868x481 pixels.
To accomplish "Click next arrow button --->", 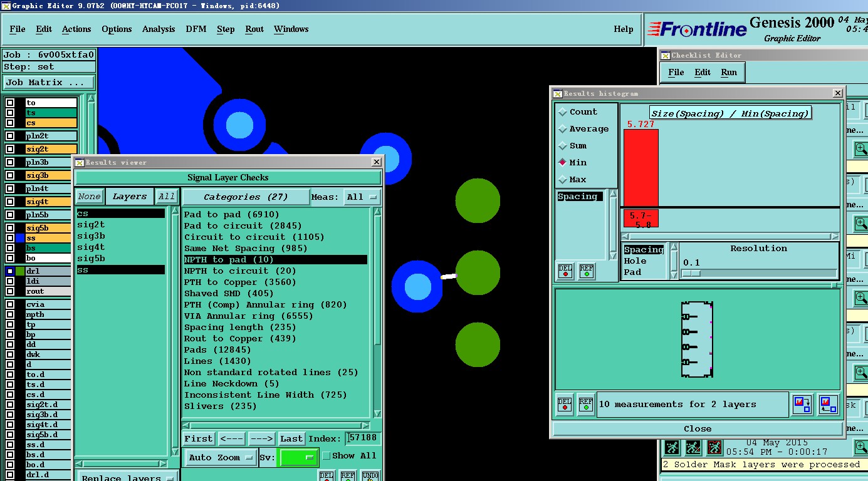I will pyautogui.click(x=261, y=438).
